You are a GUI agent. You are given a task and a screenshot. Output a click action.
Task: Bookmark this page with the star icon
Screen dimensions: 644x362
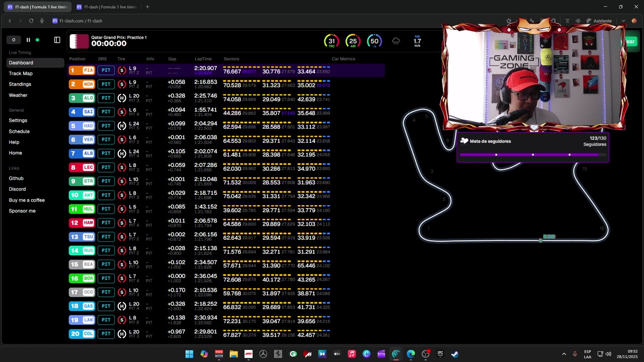(509, 21)
